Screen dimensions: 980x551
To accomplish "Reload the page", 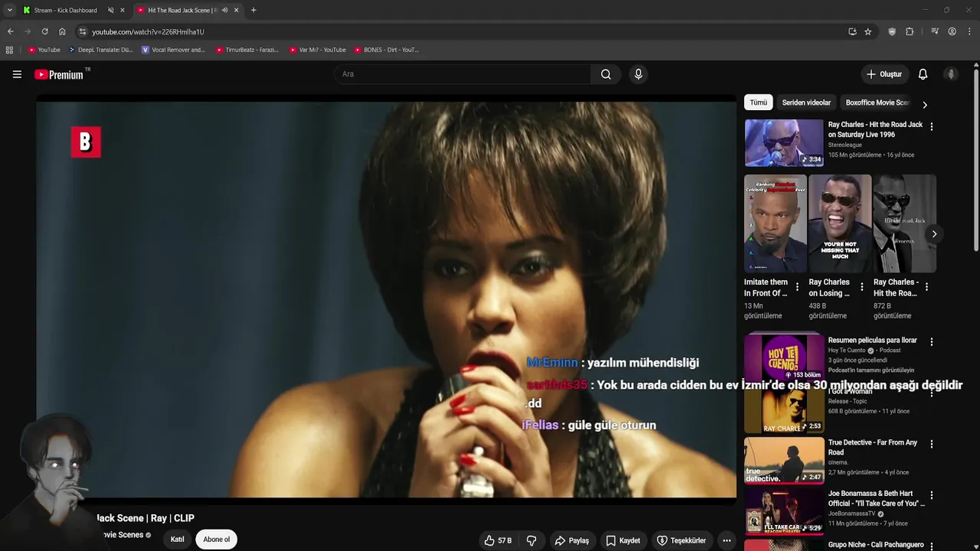I will 44,31.
